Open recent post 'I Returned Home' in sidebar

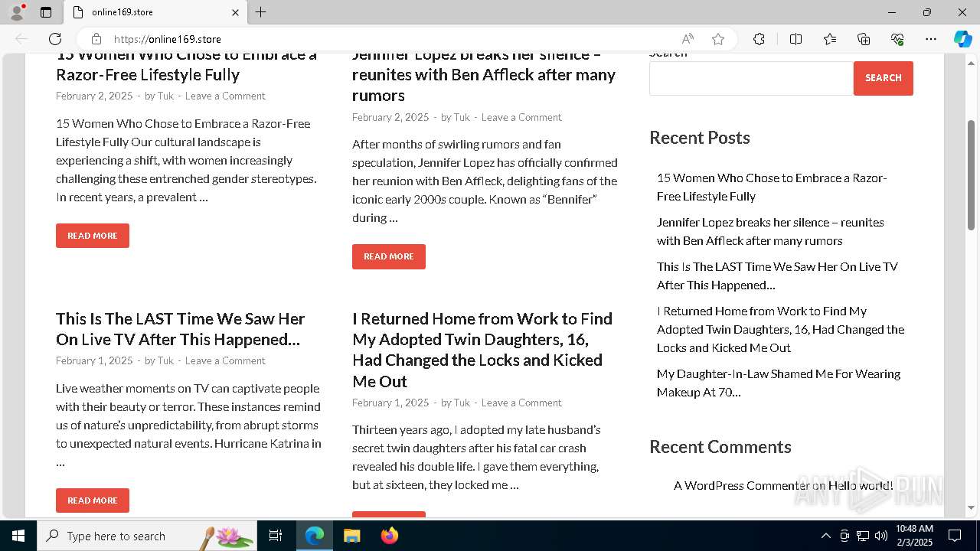780,329
